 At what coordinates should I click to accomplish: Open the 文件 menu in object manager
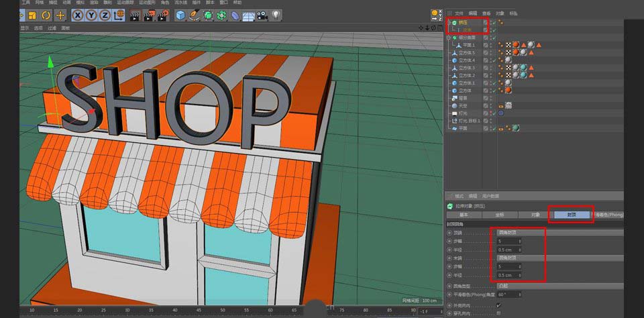(x=459, y=13)
